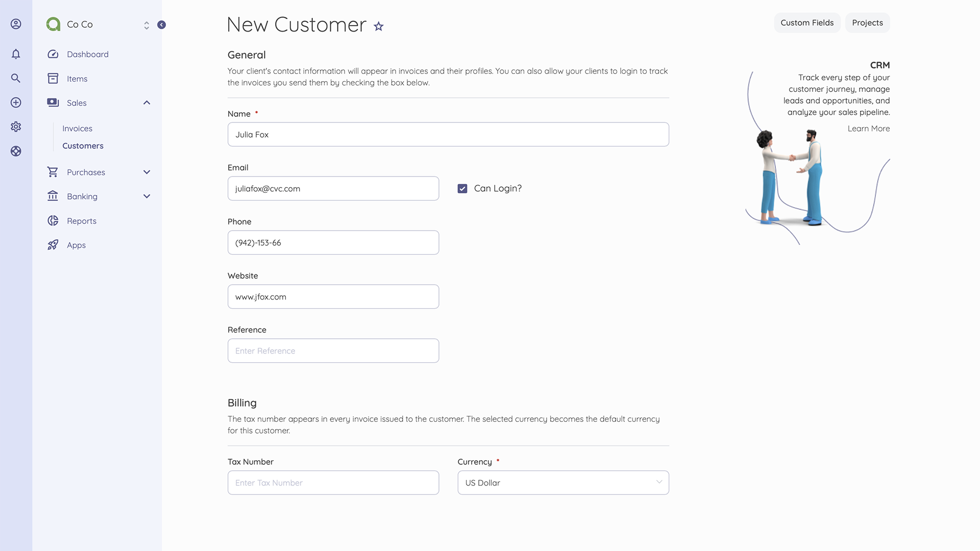Click the Custom Fields button

pos(806,23)
